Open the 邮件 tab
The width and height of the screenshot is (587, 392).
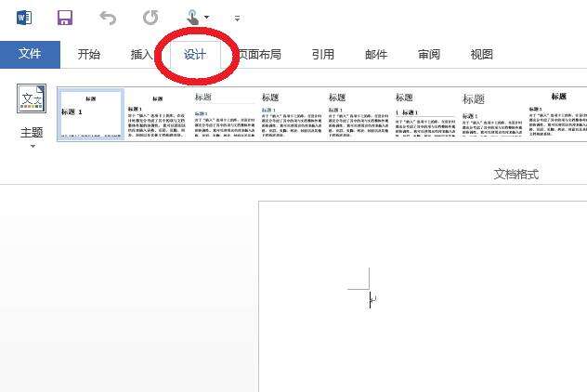(x=376, y=54)
